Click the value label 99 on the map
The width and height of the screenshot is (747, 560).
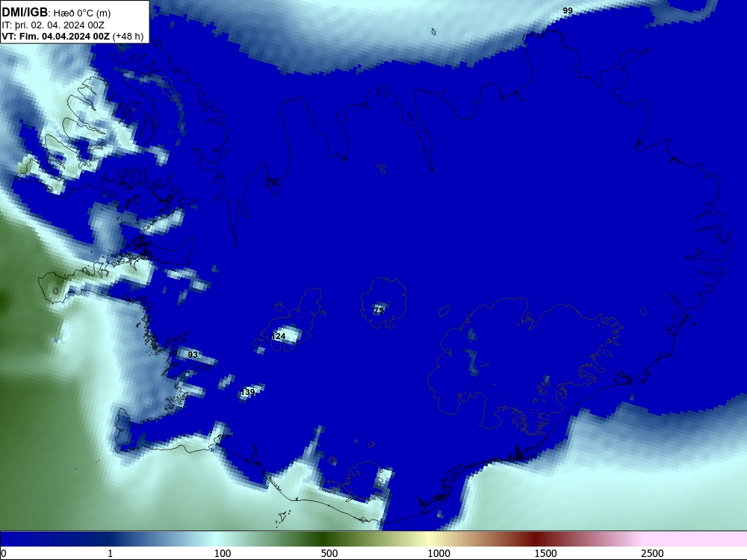point(568,10)
